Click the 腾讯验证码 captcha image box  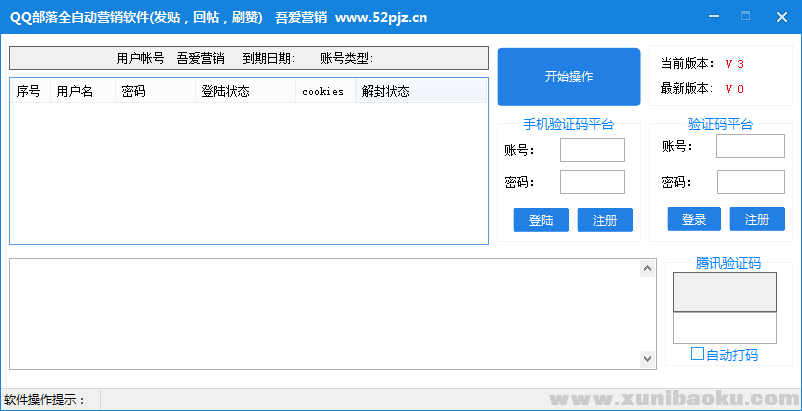724,292
